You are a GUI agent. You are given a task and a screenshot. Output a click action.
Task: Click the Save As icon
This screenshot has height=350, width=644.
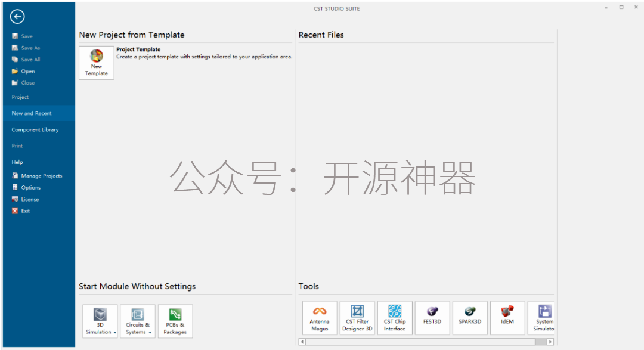tap(15, 48)
